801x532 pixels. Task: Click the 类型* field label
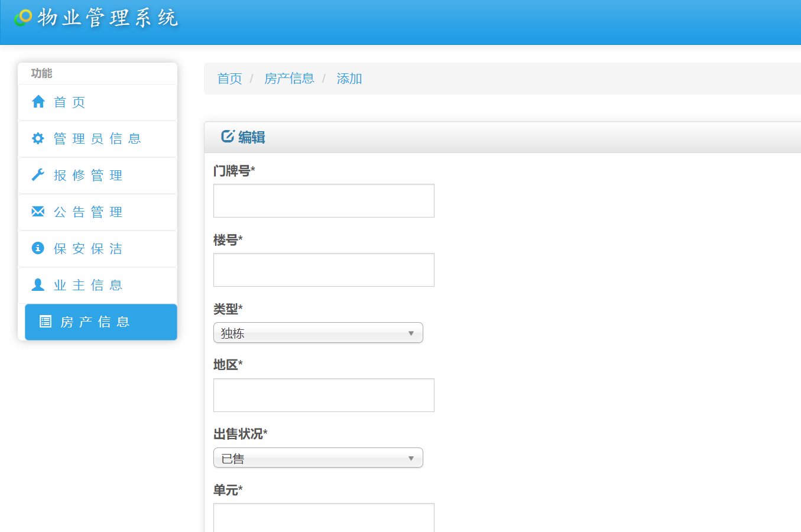(228, 309)
